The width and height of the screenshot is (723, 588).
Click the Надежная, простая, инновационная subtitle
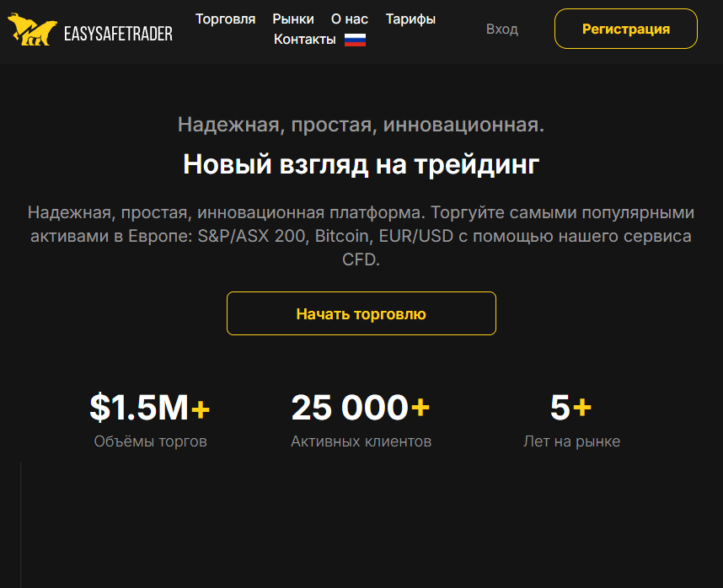pos(361,125)
